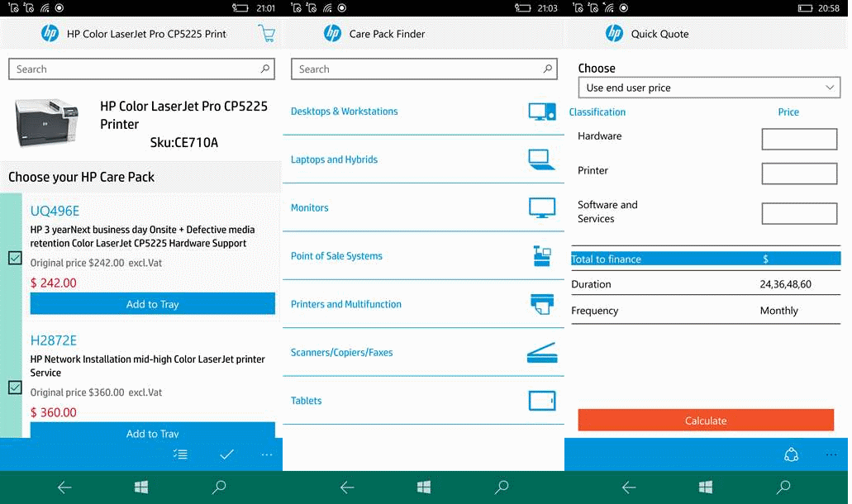Viewport: 852px width, 504px height.
Task: Open Quick Quote ellipsis menu
Action: point(830,454)
